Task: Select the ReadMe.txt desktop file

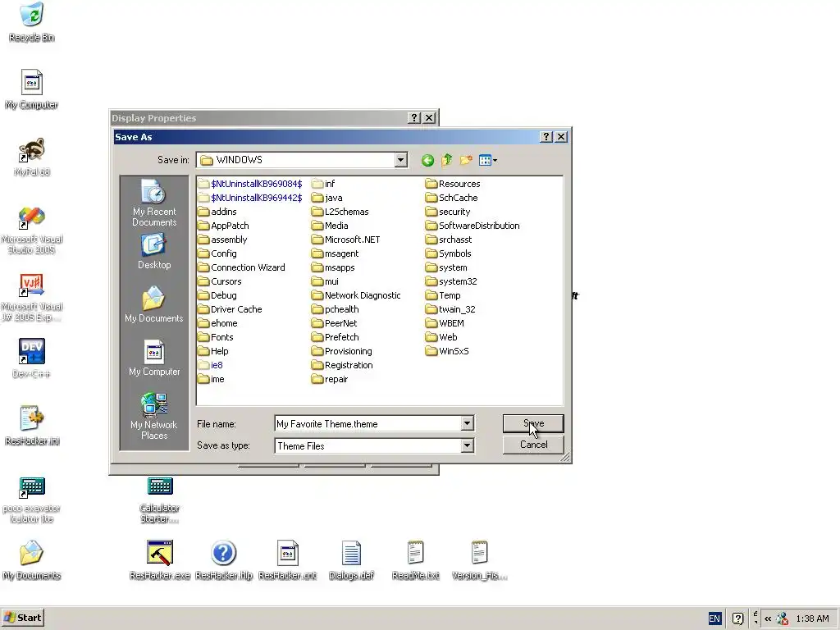Action: (x=416, y=560)
